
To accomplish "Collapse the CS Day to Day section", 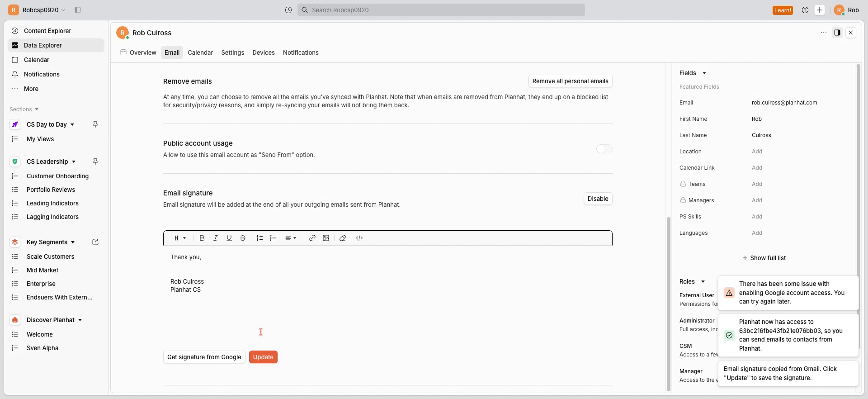I will click(x=72, y=125).
